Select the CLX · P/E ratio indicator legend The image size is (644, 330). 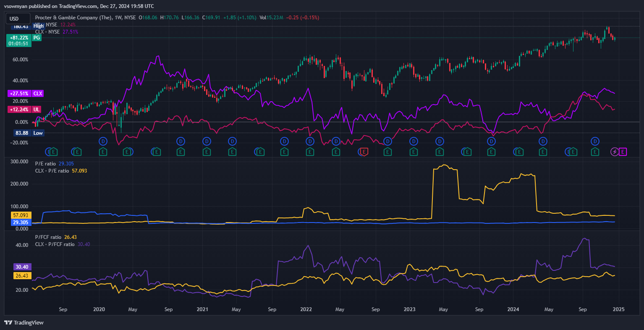61,171
